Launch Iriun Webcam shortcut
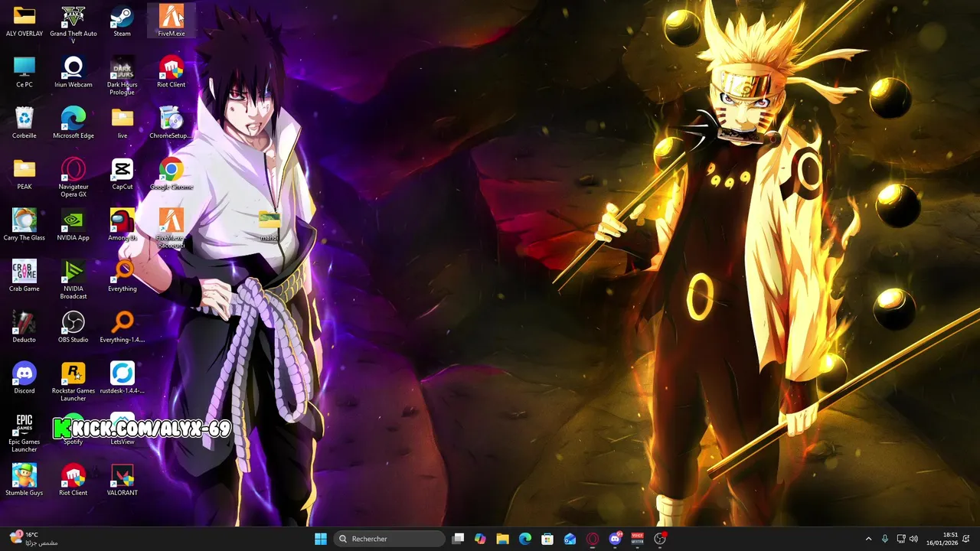The width and height of the screenshot is (980, 551). click(x=73, y=72)
